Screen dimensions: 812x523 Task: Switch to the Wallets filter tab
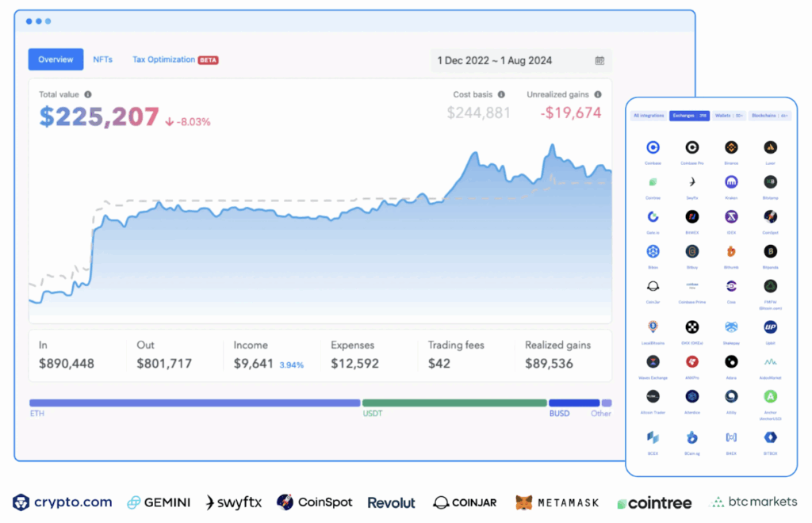point(730,116)
